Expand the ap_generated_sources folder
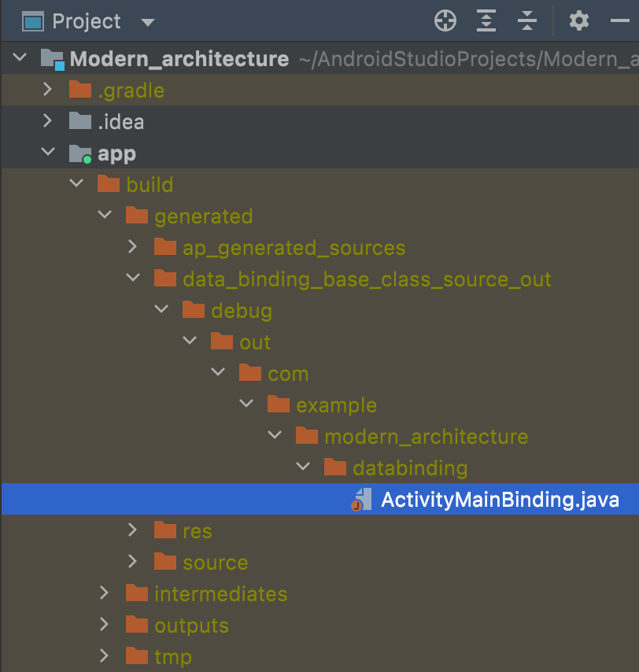 132,246
